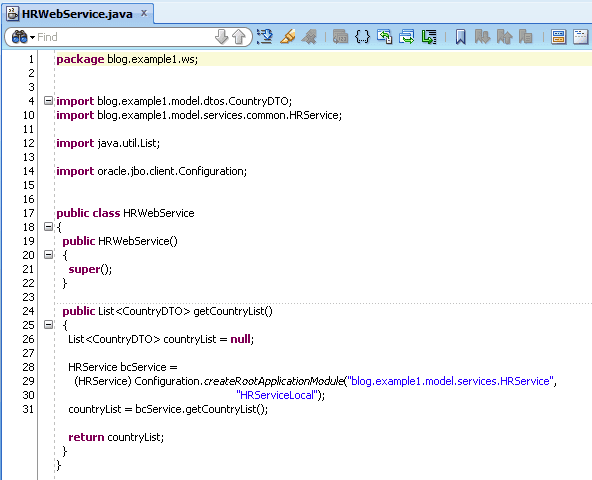This screenshot has height=480, width=592.
Task: Click 'null' keyword on line 26
Action: tap(240, 339)
